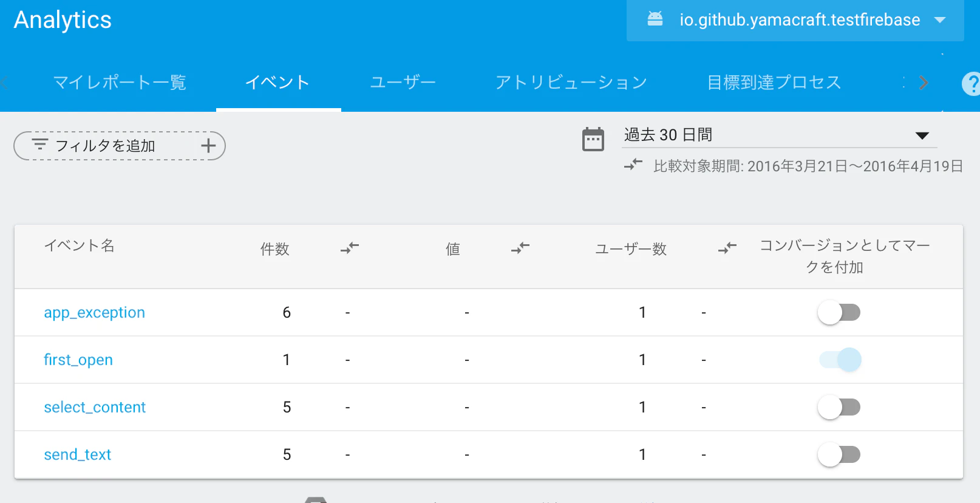Click the compare icon beside 値 column
This screenshot has height=503, width=980.
pos(520,248)
